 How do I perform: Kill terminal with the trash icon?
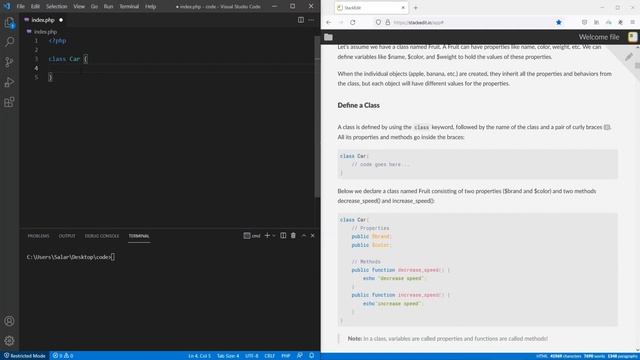tap(293, 236)
